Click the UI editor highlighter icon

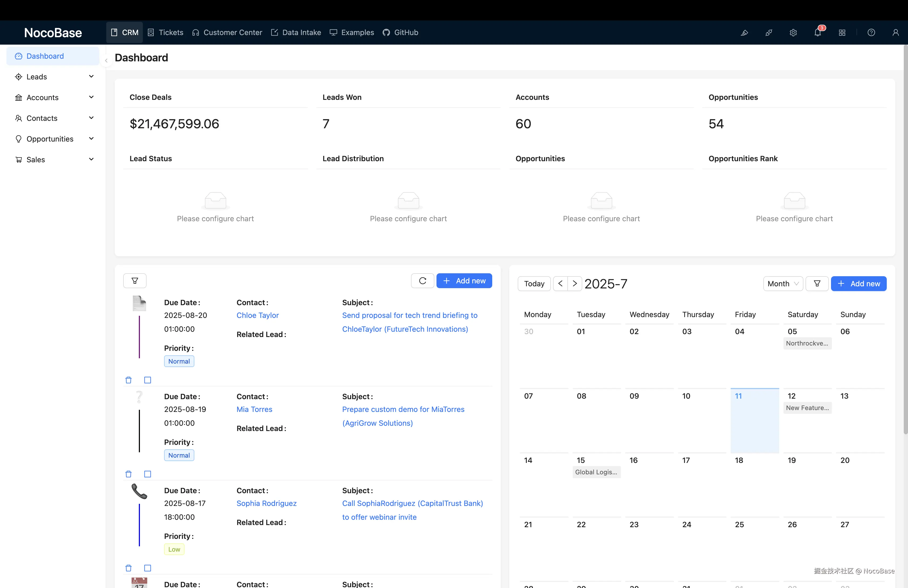click(x=744, y=32)
